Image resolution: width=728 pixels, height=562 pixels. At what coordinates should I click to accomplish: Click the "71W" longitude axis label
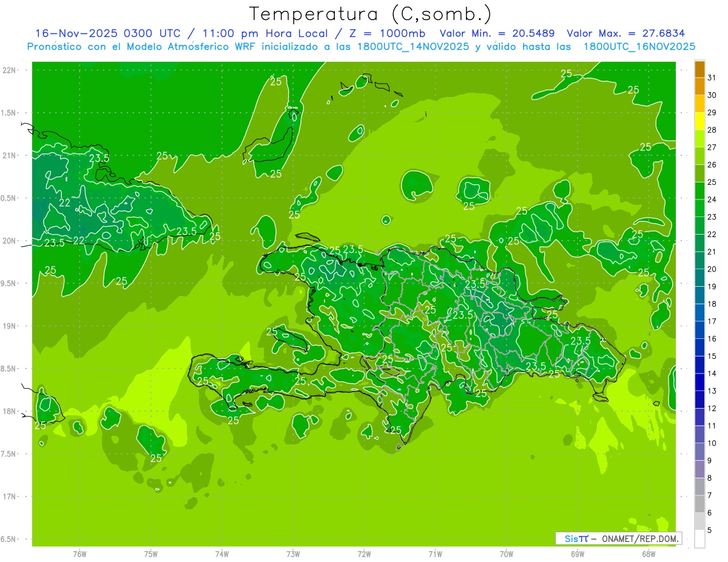[435, 554]
